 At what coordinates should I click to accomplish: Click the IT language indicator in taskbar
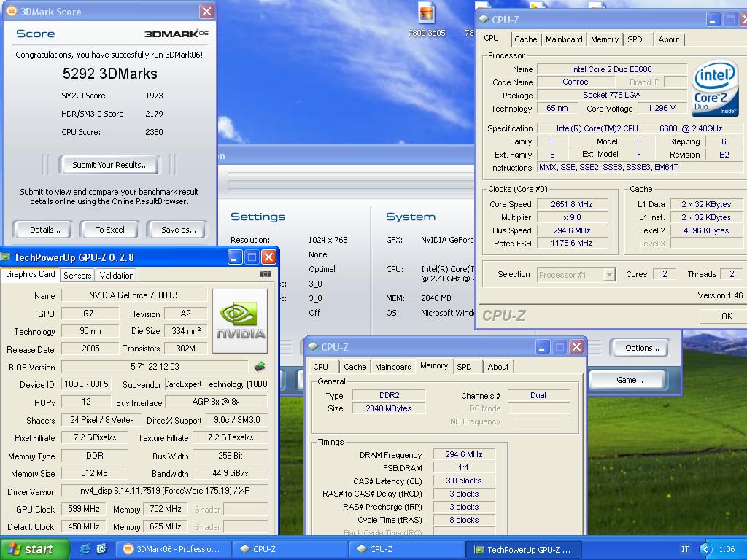click(x=685, y=549)
